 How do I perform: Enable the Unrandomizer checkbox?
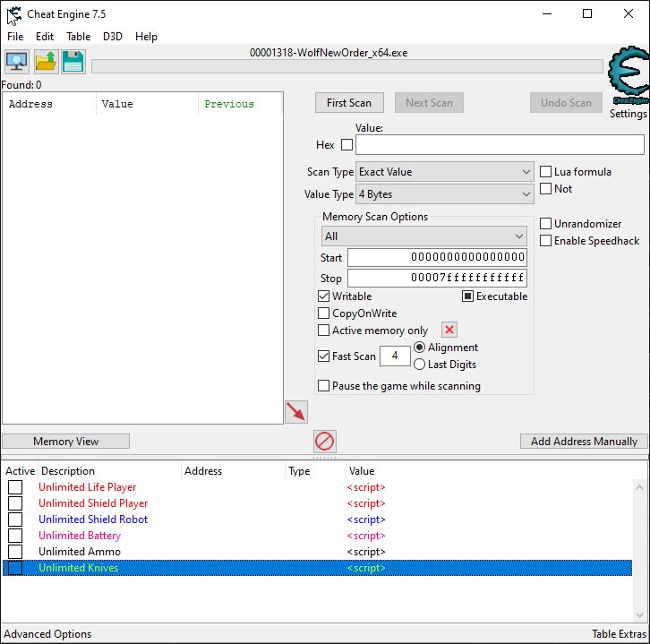pos(545,224)
